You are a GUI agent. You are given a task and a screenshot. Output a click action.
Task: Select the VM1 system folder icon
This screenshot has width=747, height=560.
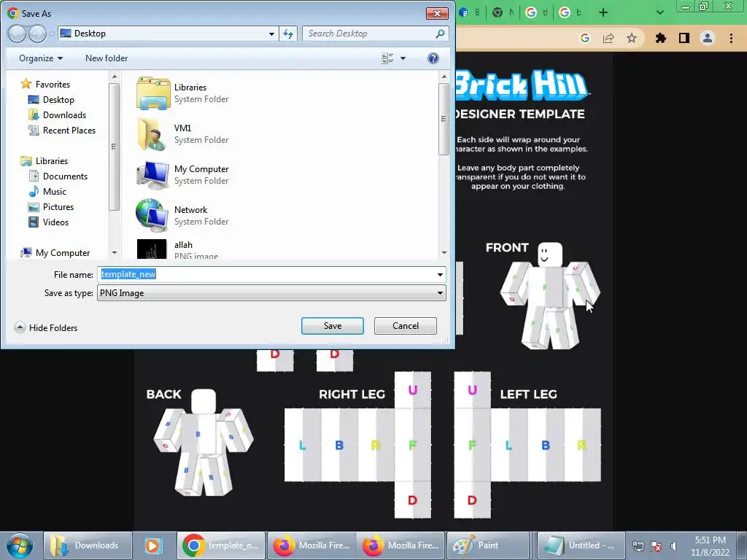click(x=152, y=134)
